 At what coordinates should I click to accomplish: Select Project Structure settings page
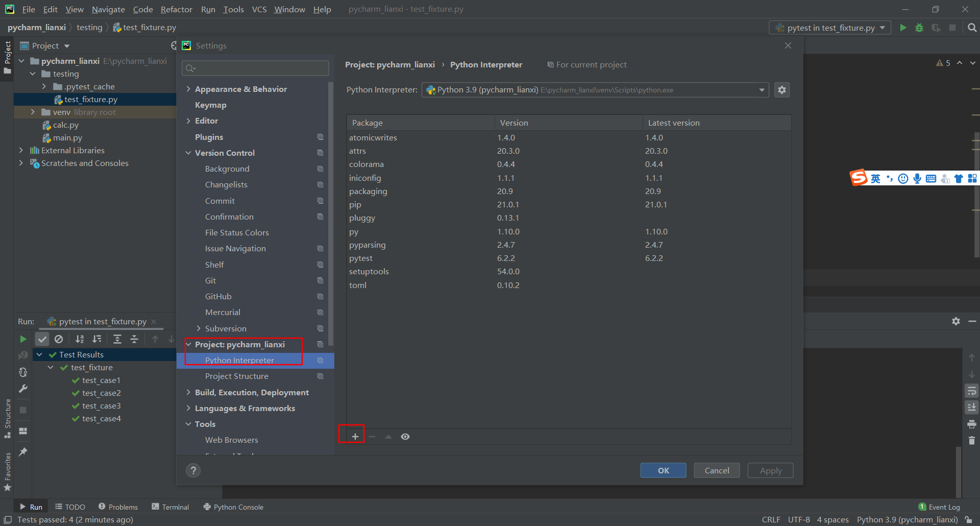236,376
